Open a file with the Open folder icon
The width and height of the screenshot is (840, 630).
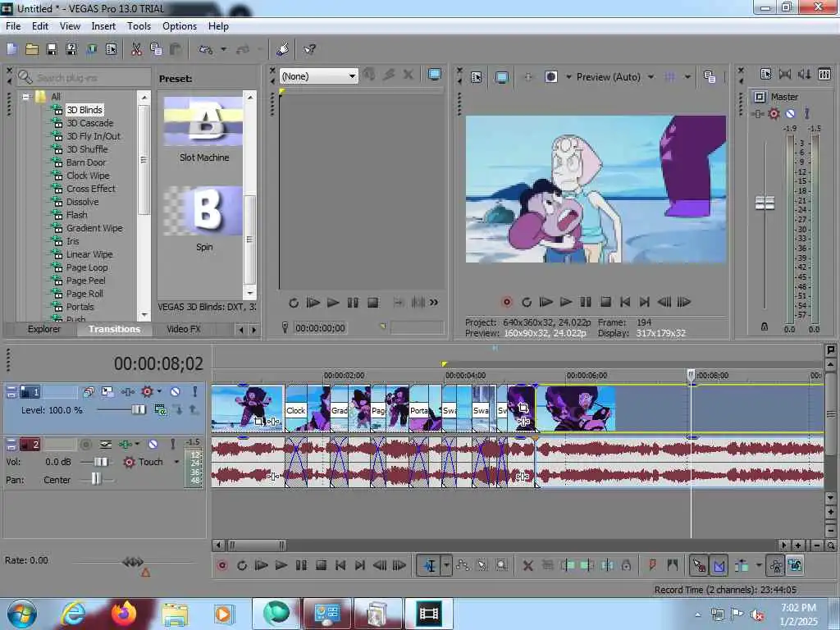(x=32, y=49)
